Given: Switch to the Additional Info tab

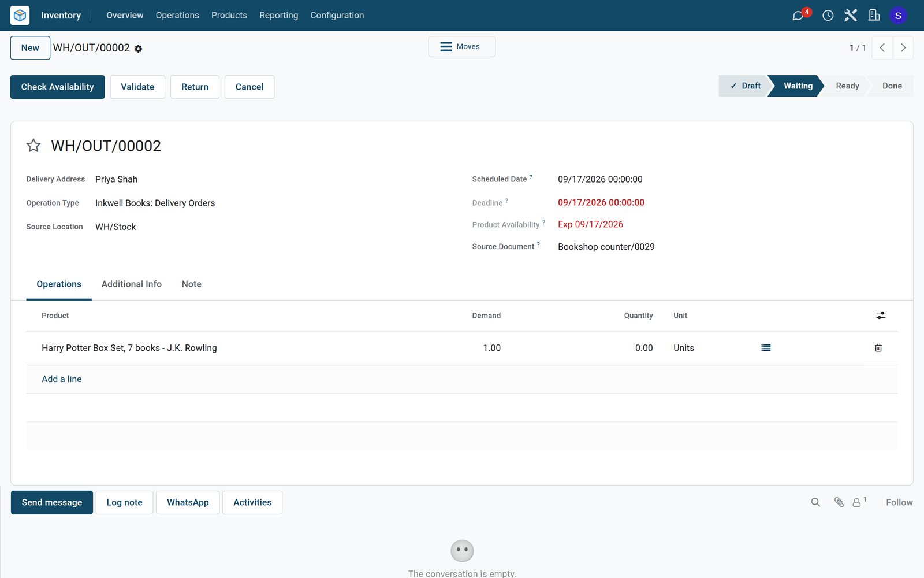Looking at the screenshot, I should pyautogui.click(x=132, y=284).
